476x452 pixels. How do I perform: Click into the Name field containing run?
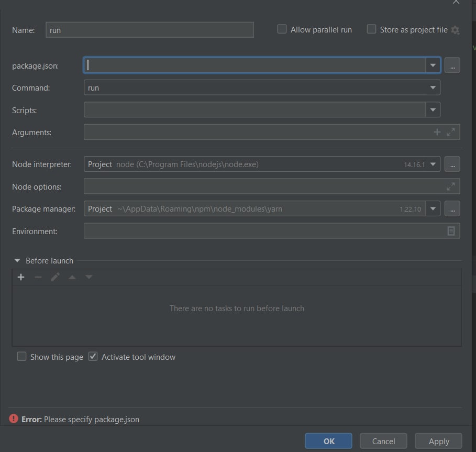150,30
